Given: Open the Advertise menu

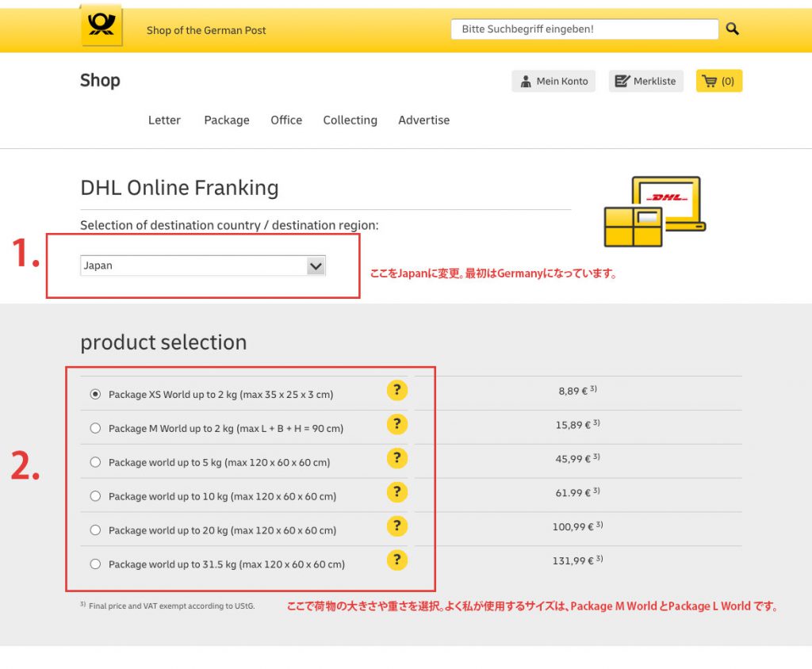Looking at the screenshot, I should (x=423, y=120).
